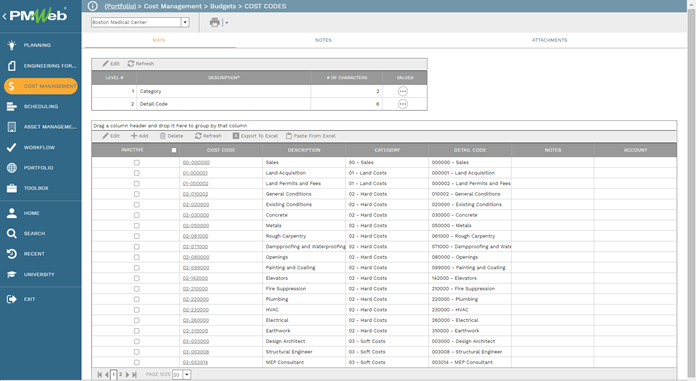Image resolution: width=696 pixels, height=381 pixels.
Task: Open the Portfolio globe icon
Action: pos(12,168)
